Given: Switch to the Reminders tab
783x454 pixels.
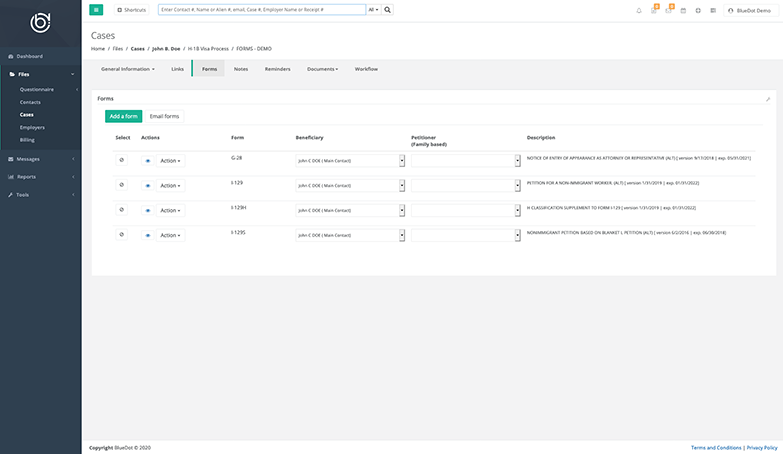Looking at the screenshot, I should pyautogui.click(x=277, y=69).
